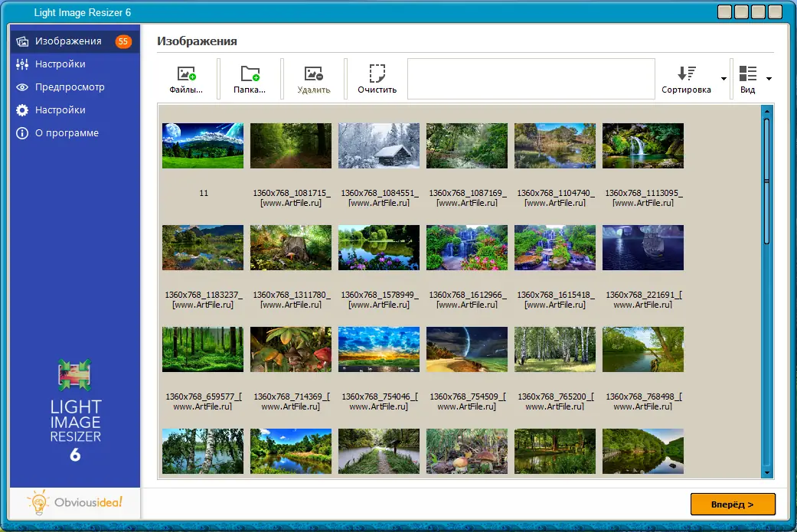Viewport: 797px width, 532px height.
Task: Click the scrollbar up arrow
Action: [766, 110]
